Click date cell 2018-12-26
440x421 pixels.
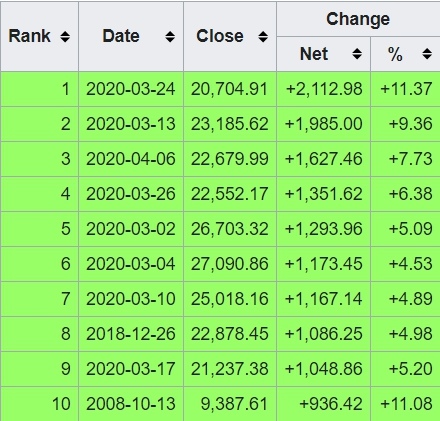pyautogui.click(x=131, y=334)
